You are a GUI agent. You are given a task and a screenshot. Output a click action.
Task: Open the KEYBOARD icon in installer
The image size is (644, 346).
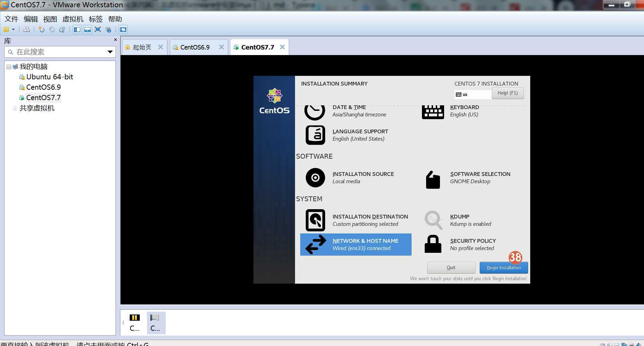(x=433, y=112)
